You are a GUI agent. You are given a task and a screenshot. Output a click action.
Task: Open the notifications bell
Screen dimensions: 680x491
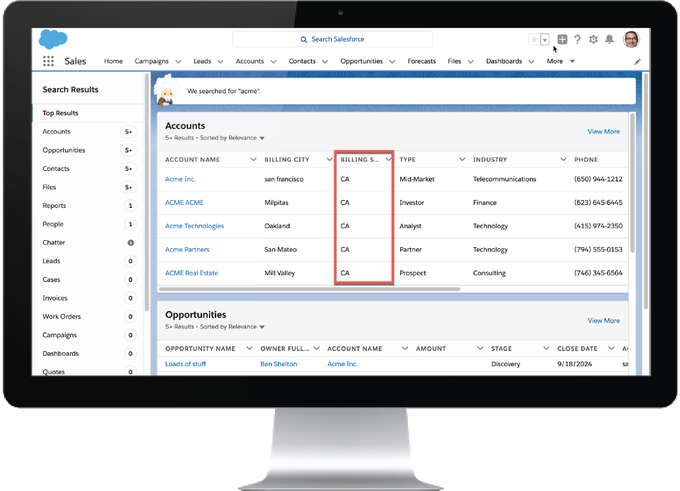click(610, 39)
